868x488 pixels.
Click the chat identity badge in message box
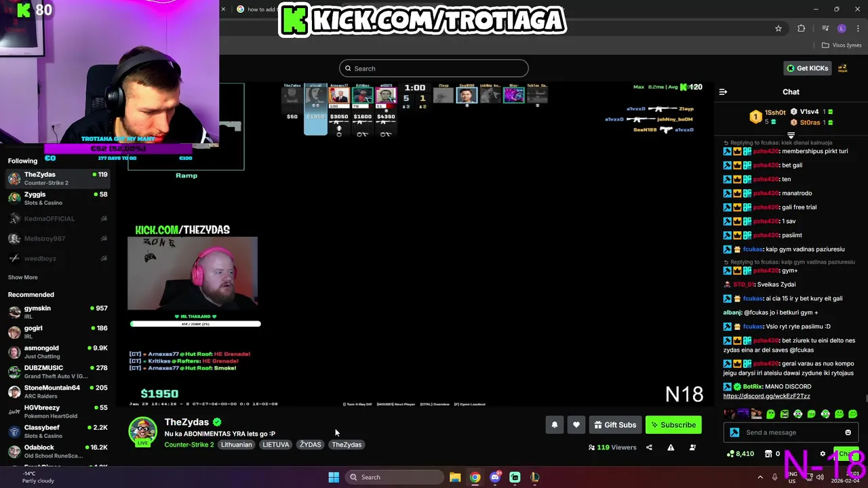coord(734,432)
